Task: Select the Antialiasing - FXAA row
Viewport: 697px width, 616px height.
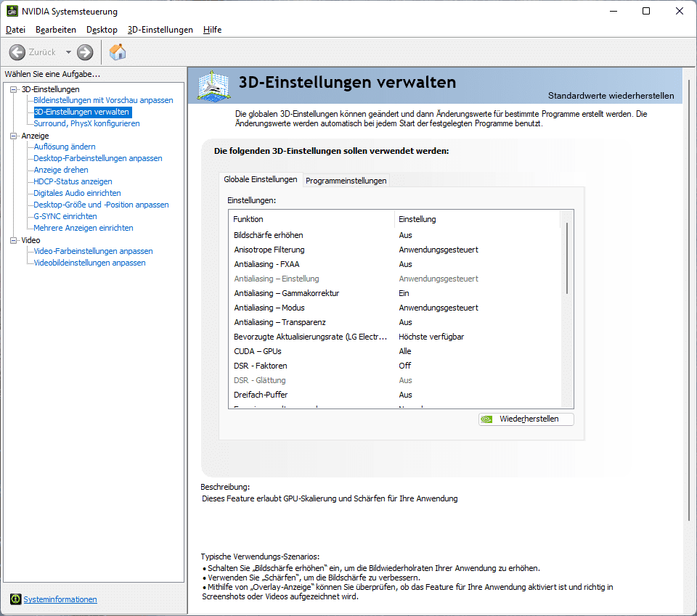Action: (x=395, y=264)
